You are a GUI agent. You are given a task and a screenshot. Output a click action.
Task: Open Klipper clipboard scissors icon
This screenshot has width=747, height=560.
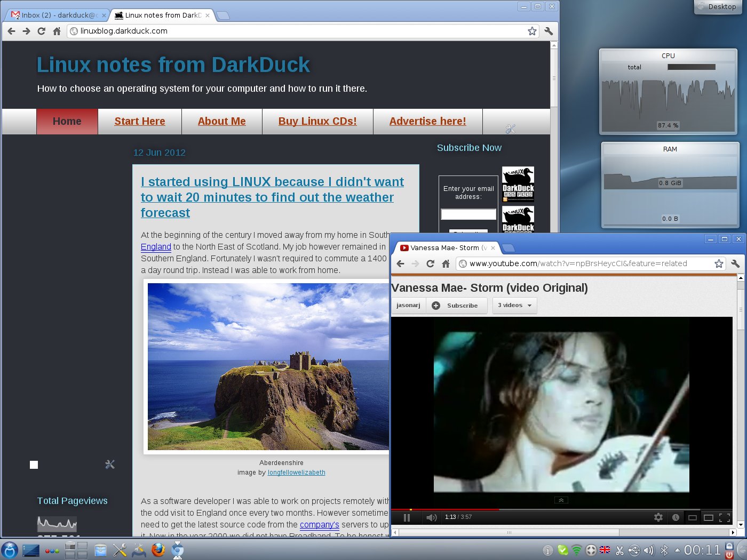pyautogui.click(x=619, y=550)
